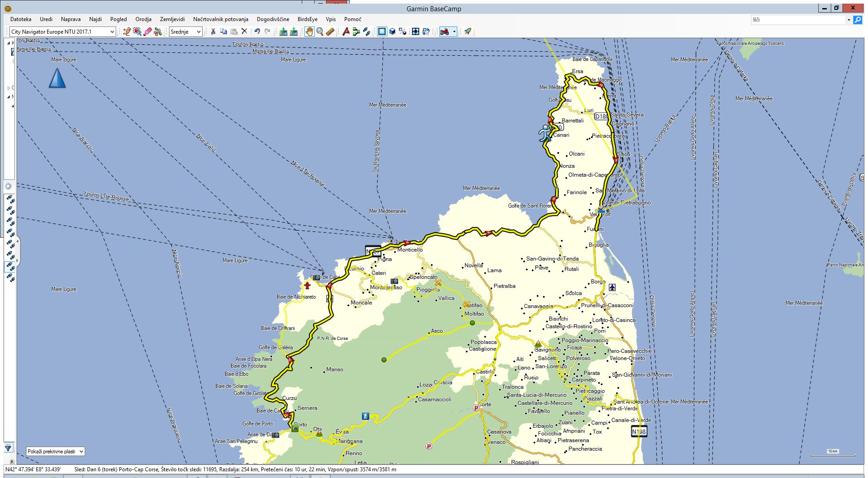Activate the Select tool with red marquee
The width and height of the screenshot is (868, 478).
[x=137, y=31]
